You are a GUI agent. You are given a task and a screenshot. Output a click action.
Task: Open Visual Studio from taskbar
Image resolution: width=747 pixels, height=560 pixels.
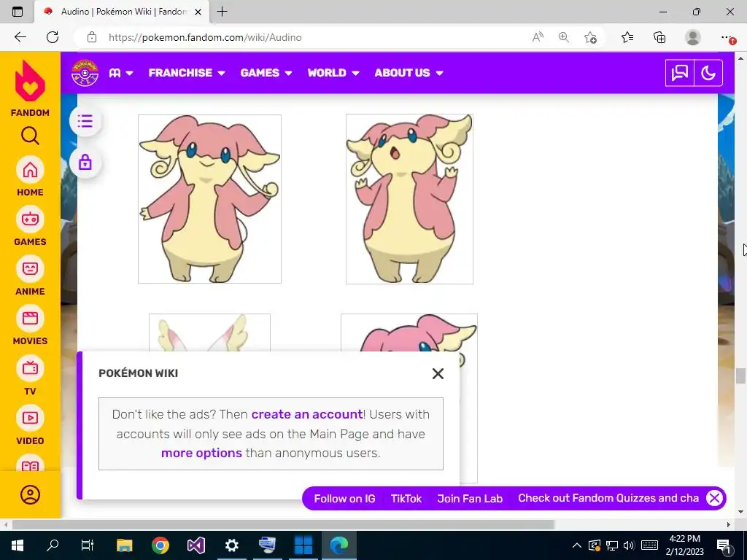pos(196,545)
